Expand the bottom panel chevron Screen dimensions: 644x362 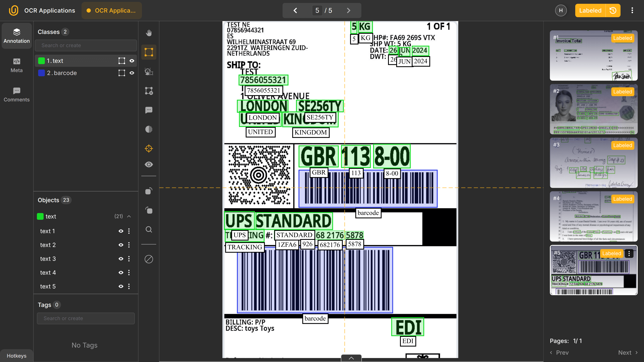click(351, 358)
